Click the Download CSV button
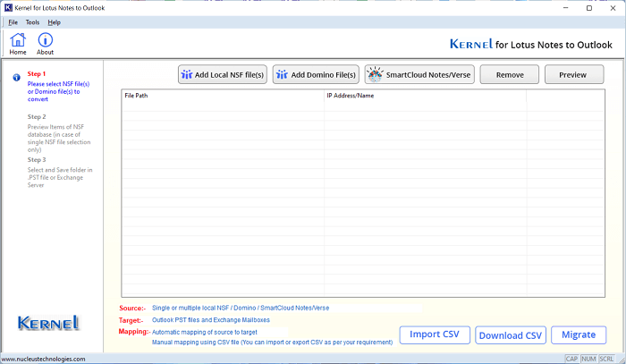Screen dimensions: 626x364 tap(511, 335)
